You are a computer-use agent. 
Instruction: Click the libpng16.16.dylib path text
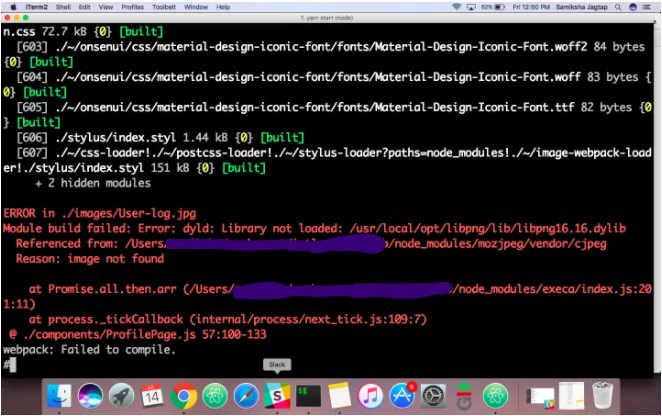tap(488, 228)
